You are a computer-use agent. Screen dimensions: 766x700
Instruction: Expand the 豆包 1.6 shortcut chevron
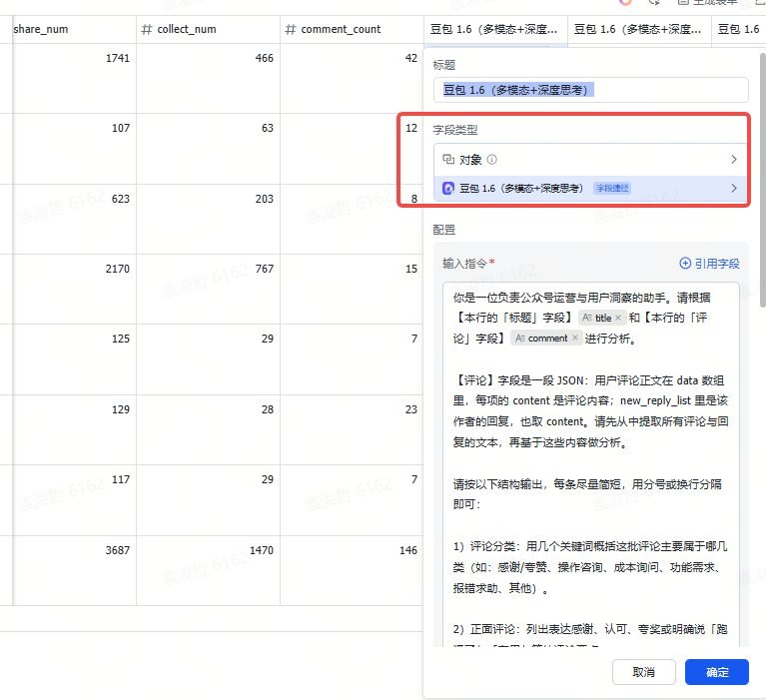coord(734,188)
